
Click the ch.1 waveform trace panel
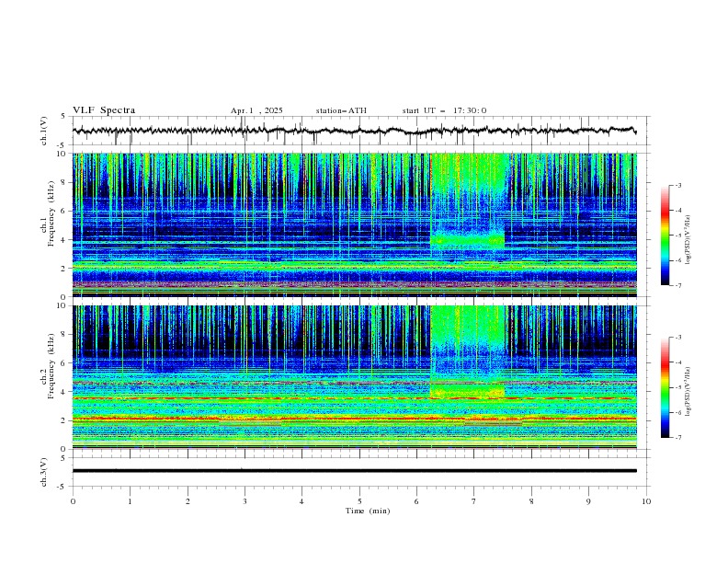point(360,131)
